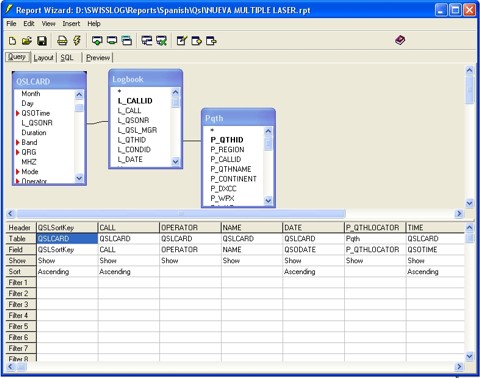Click diagram pane horizontal scroll left arrow
This screenshot has height=378, width=480.
(x=10, y=213)
